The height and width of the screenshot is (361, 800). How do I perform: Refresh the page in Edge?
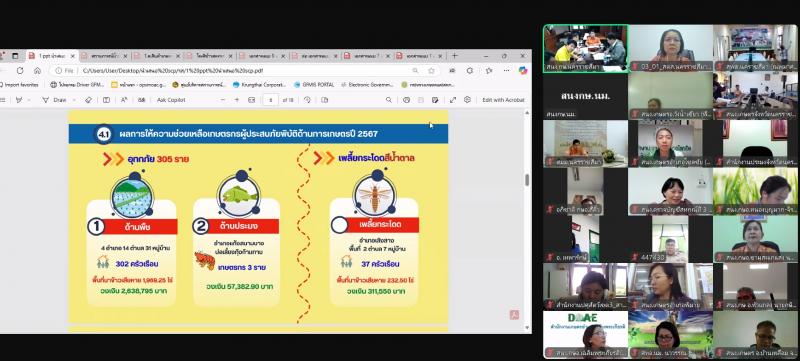(x=20, y=70)
